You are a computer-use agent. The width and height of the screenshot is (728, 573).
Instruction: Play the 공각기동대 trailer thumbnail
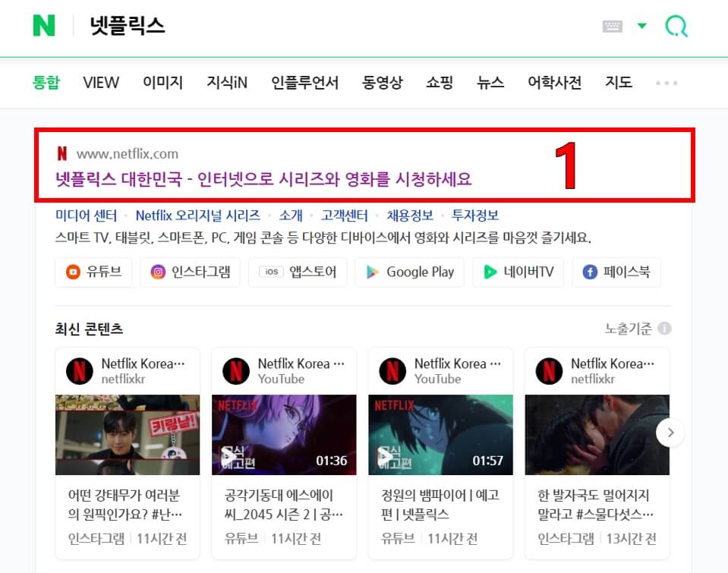pyautogui.click(x=284, y=435)
